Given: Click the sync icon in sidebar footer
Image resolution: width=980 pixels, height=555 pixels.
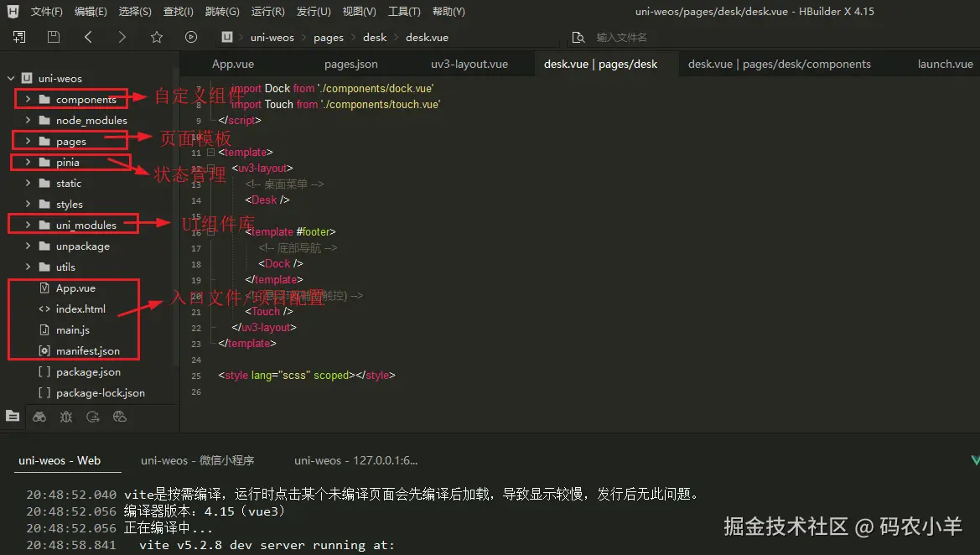Looking at the screenshot, I should click(x=93, y=417).
